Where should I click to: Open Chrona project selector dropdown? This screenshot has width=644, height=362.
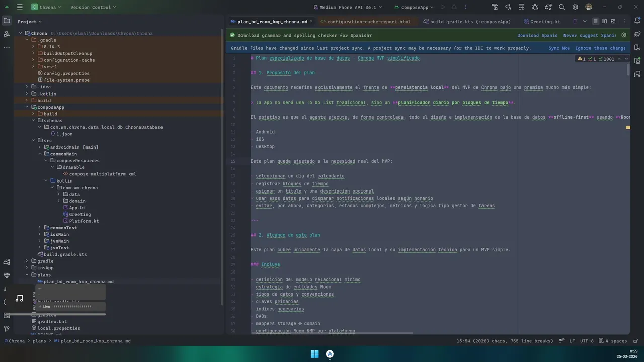(46, 7)
